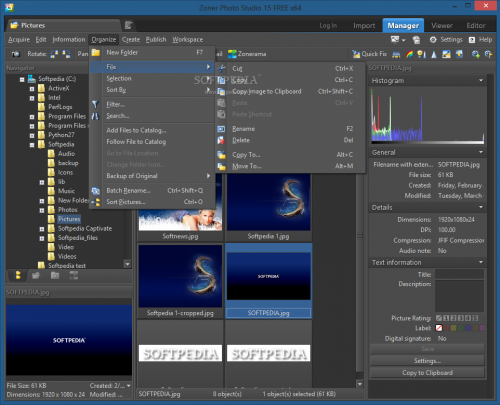Image resolution: width=500 pixels, height=405 pixels.
Task: Collapse the General panel section
Action: pos(481,152)
